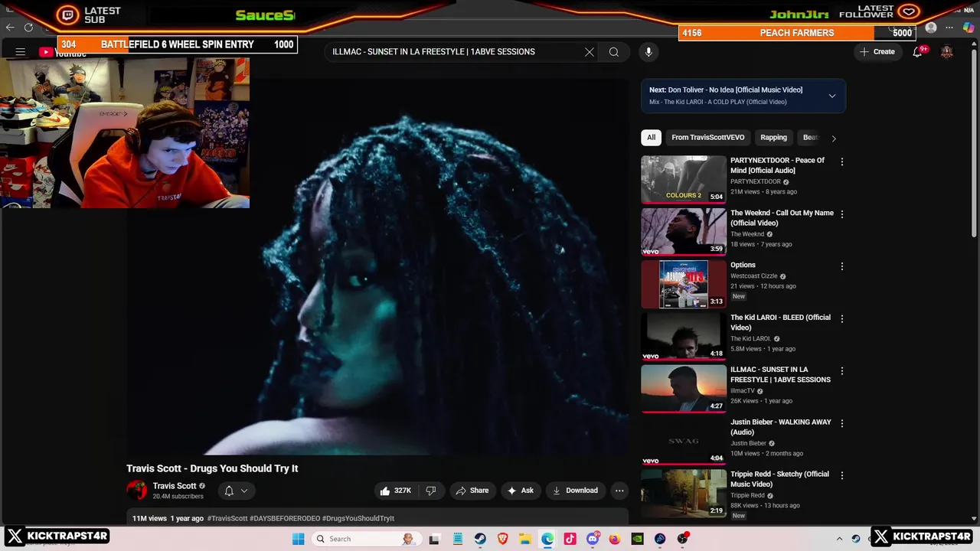Screen dimensions: 980x551
Task: Click the taskbar Search box
Action: [367, 539]
